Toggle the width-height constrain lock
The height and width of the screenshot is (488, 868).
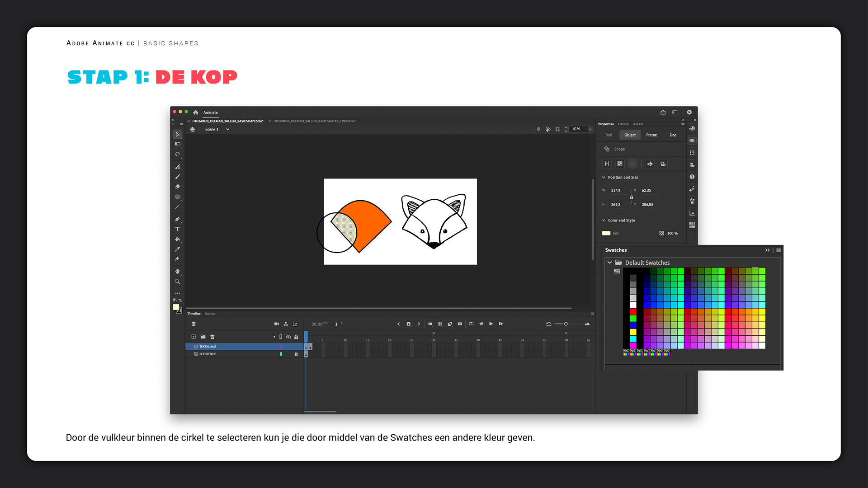(632, 197)
